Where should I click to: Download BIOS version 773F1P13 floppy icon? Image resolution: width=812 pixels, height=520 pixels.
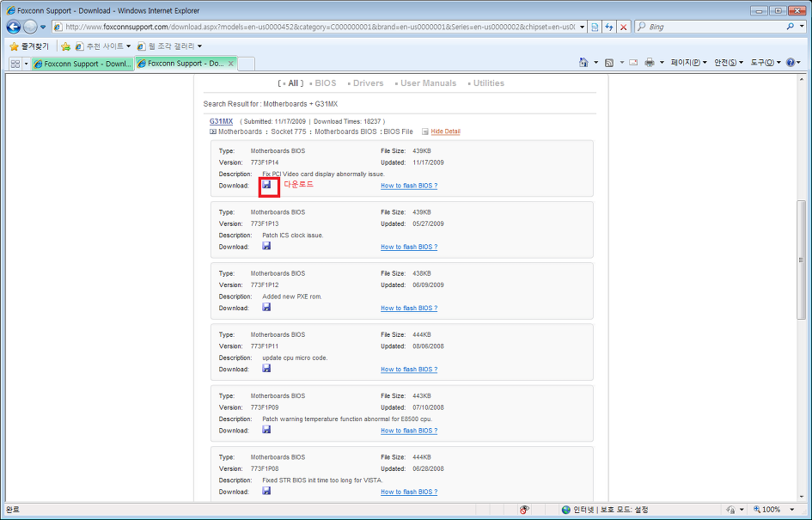[266, 246]
